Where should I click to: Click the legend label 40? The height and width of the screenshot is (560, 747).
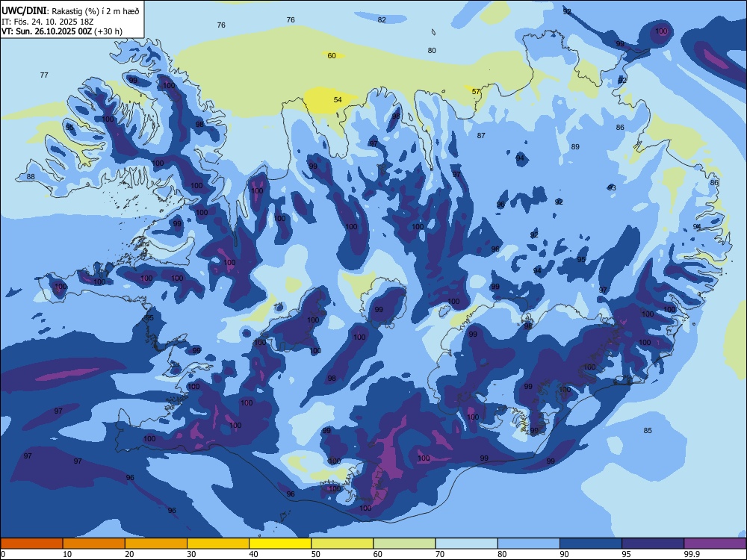tap(254, 554)
